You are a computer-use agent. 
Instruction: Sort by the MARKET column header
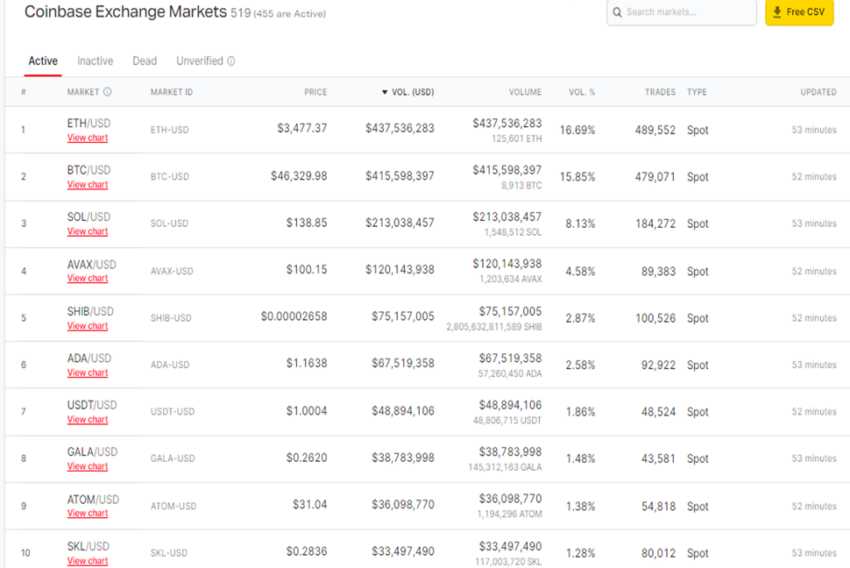pyautogui.click(x=83, y=92)
